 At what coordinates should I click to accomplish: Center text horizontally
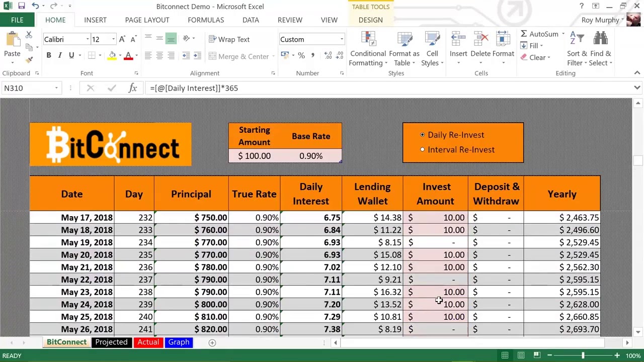[x=159, y=56]
